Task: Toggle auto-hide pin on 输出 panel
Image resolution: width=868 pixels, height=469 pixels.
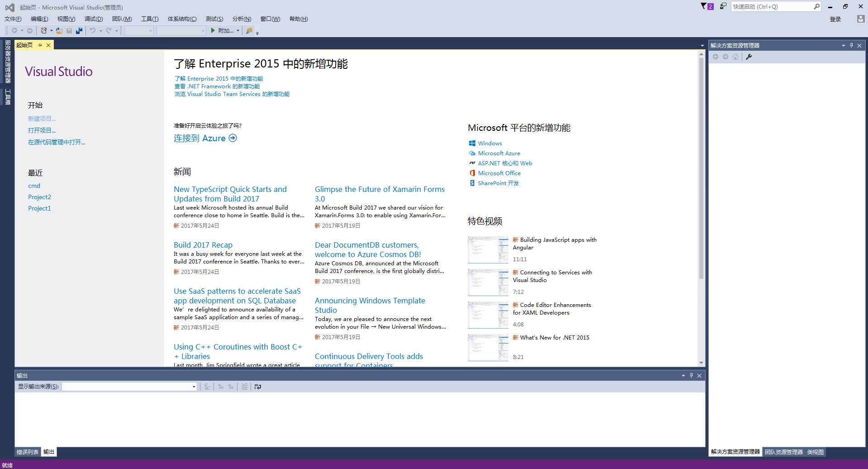Action: click(x=691, y=375)
